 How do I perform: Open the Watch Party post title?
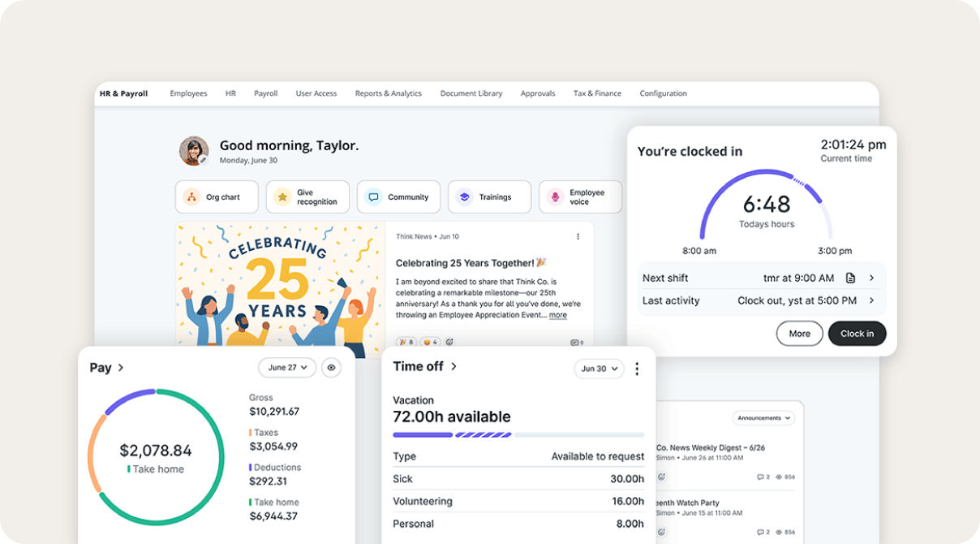point(687,503)
